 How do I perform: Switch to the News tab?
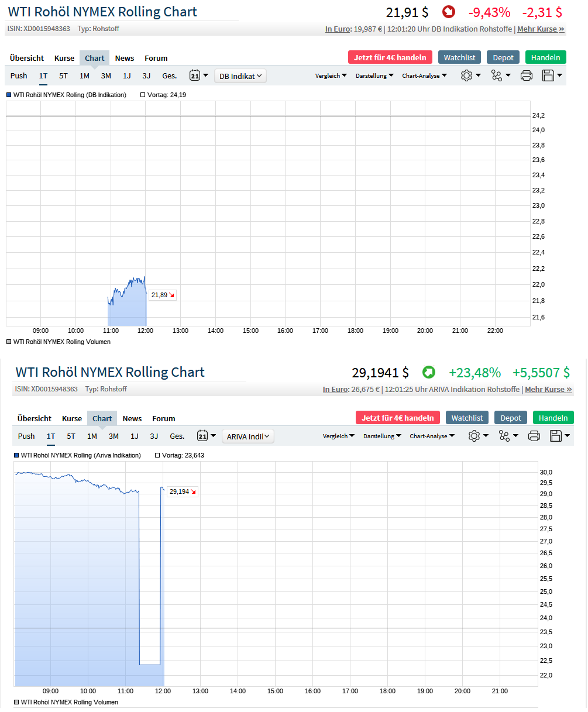(x=124, y=58)
